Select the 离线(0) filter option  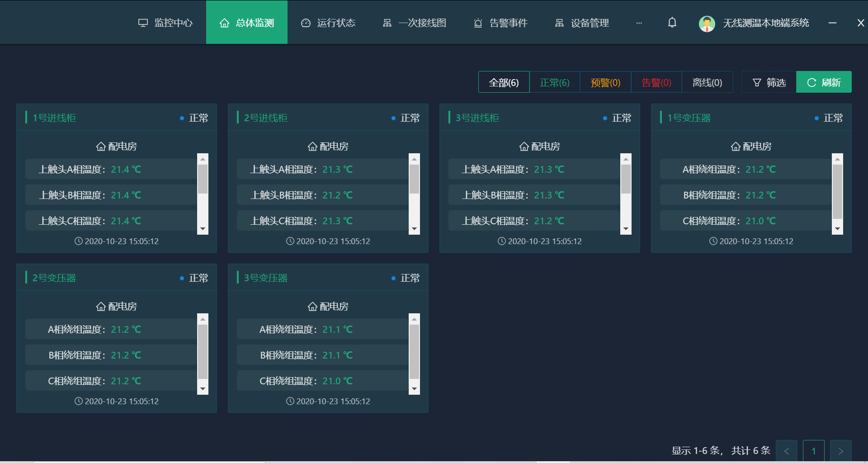point(707,82)
